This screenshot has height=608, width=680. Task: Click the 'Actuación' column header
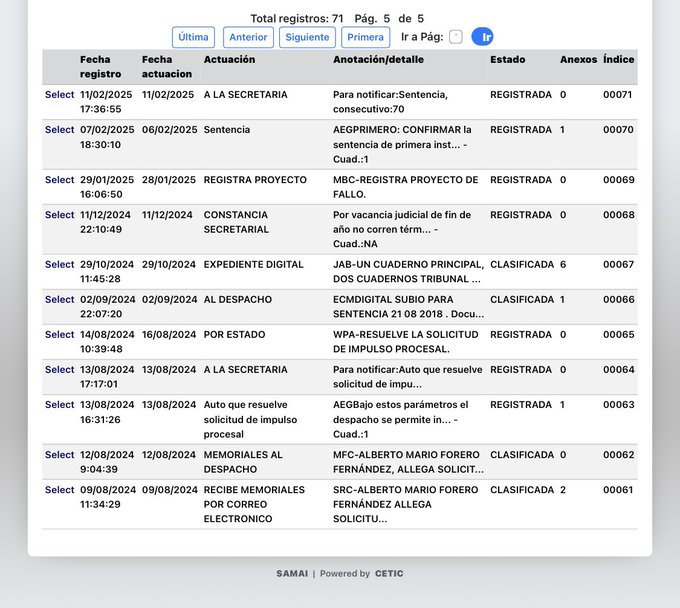click(x=229, y=59)
